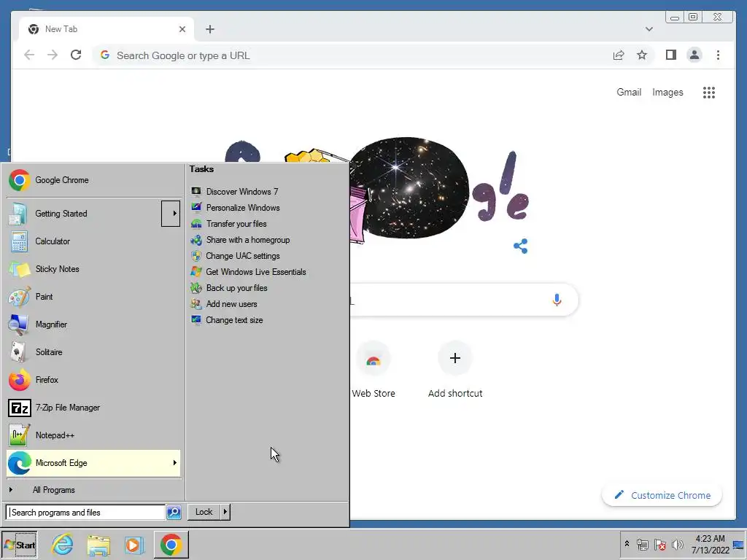Click the Start menu search magnifier button
Viewport: 747px width, 560px height.
[x=174, y=513]
